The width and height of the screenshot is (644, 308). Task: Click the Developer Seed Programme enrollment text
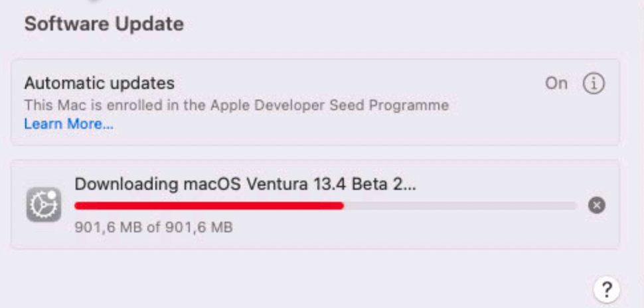click(236, 105)
